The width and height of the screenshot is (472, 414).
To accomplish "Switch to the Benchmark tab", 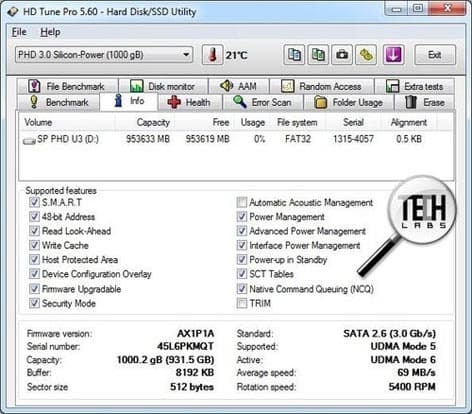I will click(x=59, y=102).
